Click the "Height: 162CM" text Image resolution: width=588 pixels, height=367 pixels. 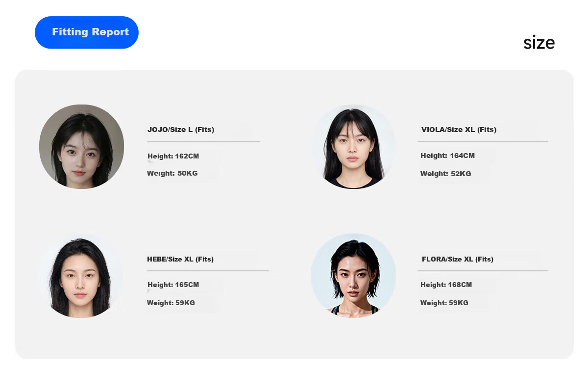(173, 156)
